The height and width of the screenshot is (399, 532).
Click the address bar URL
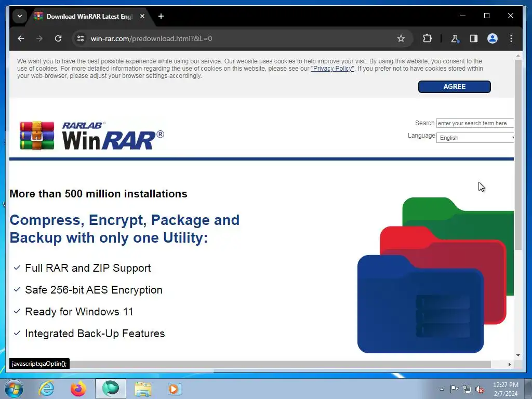(x=151, y=38)
